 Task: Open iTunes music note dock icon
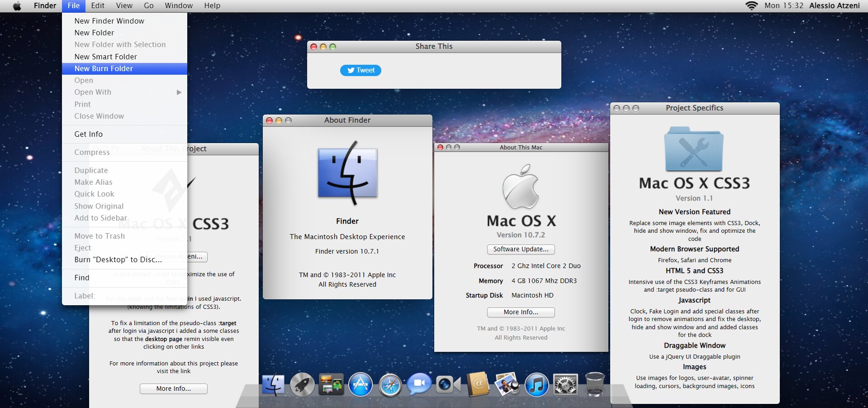click(536, 385)
